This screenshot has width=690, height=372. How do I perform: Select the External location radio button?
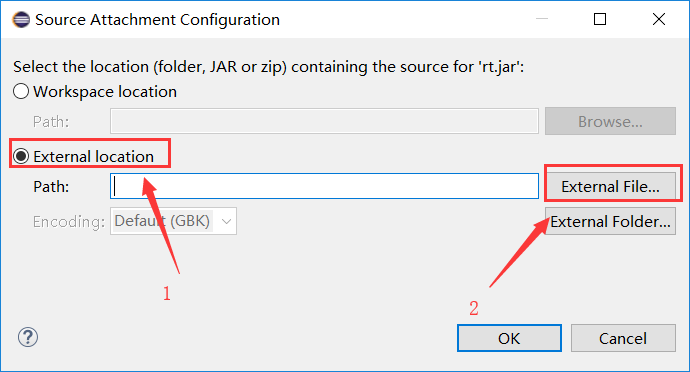[x=21, y=156]
